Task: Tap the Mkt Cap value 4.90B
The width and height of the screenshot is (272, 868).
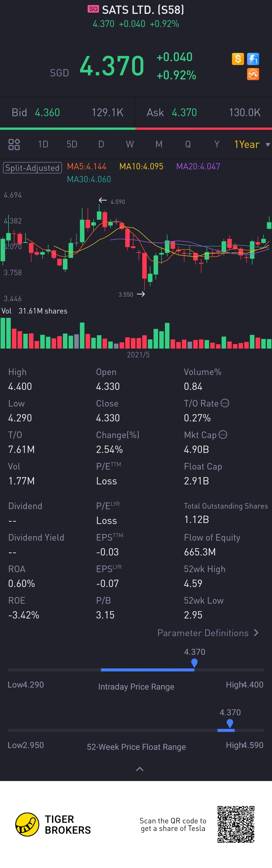Action: coord(197,450)
